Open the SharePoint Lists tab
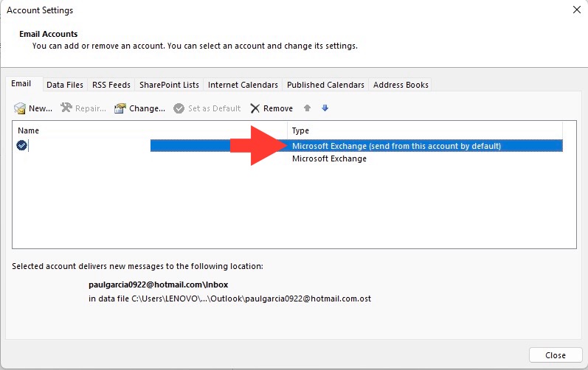 click(169, 85)
